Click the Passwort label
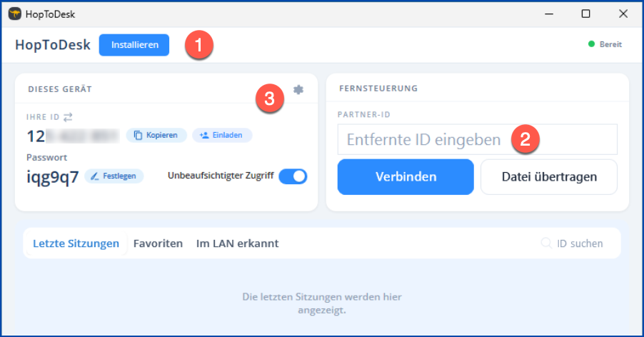 pos(47,157)
